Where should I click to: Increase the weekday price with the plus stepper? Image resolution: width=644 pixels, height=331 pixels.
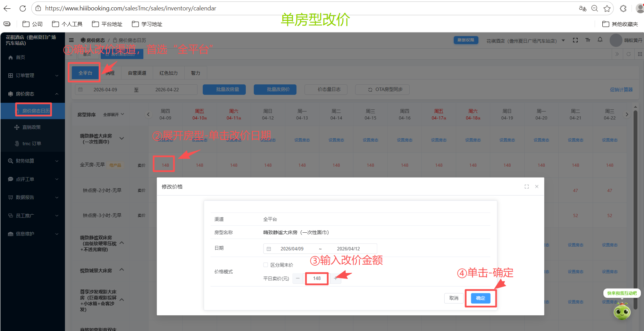[335, 278]
